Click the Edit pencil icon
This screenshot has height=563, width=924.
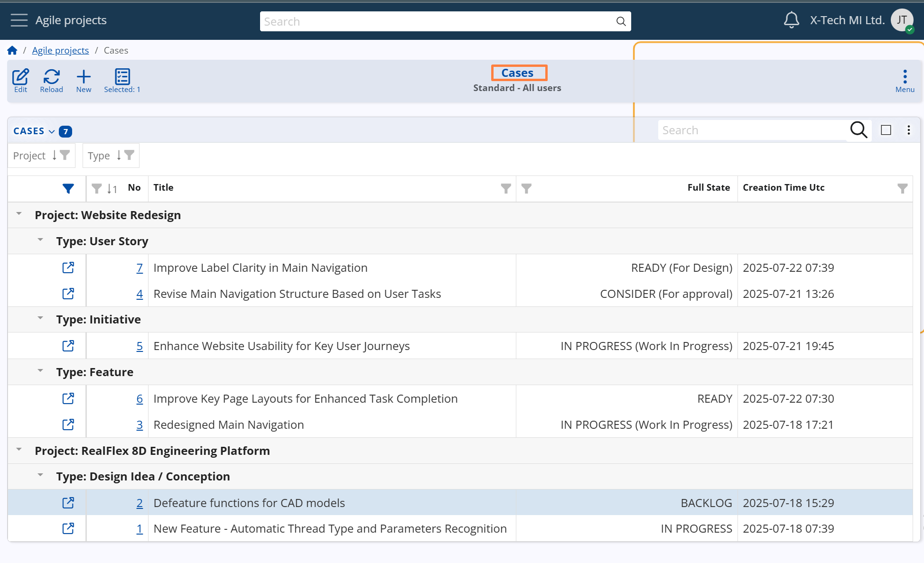coord(20,77)
